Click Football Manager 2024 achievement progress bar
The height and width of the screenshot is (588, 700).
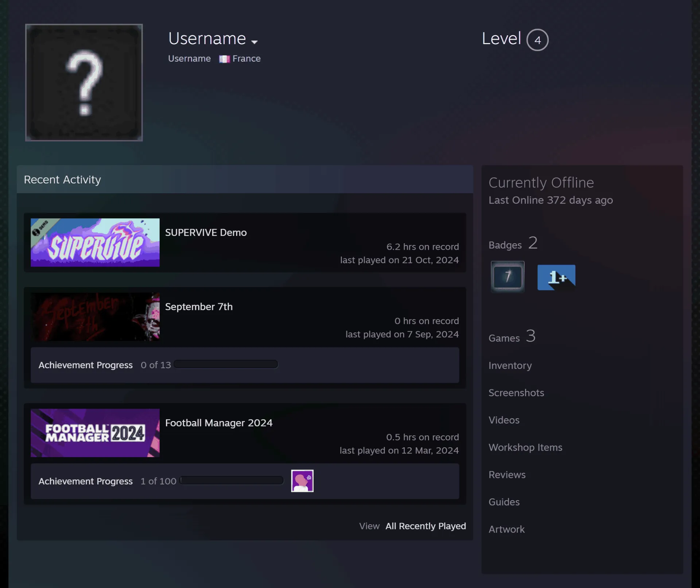pos(232,480)
